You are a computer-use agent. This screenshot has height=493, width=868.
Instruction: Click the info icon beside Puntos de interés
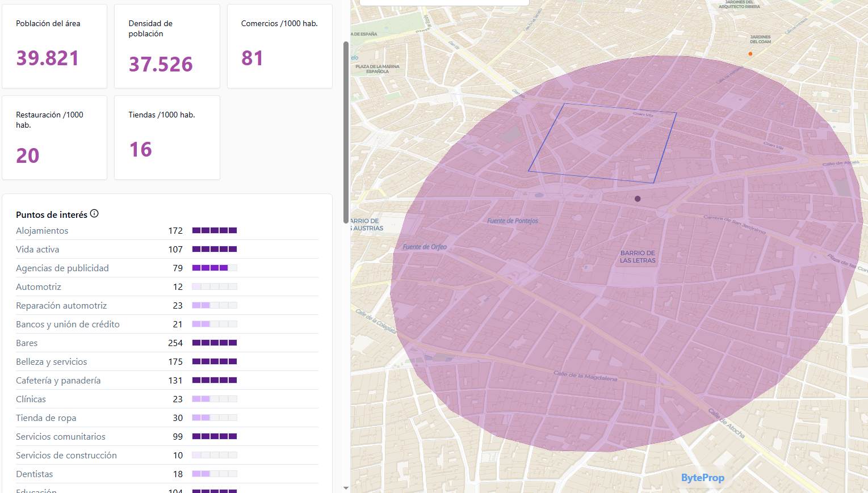coord(94,214)
